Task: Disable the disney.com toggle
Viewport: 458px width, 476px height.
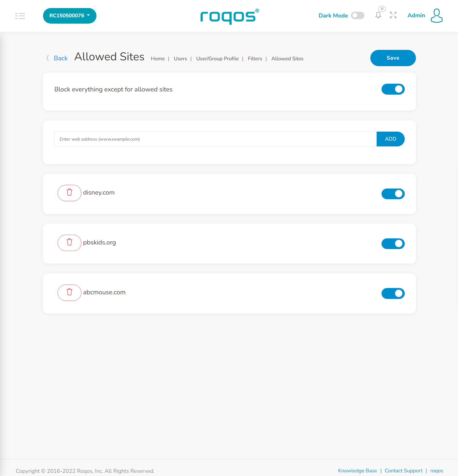Action: click(393, 194)
